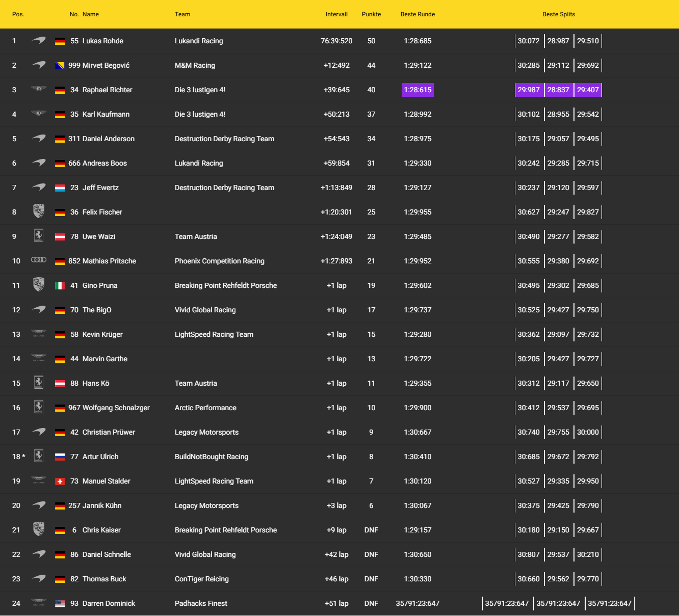This screenshot has width=679, height=616.
Task: Click the Bentley logo beside Raphael Richter
Action: [x=39, y=89]
